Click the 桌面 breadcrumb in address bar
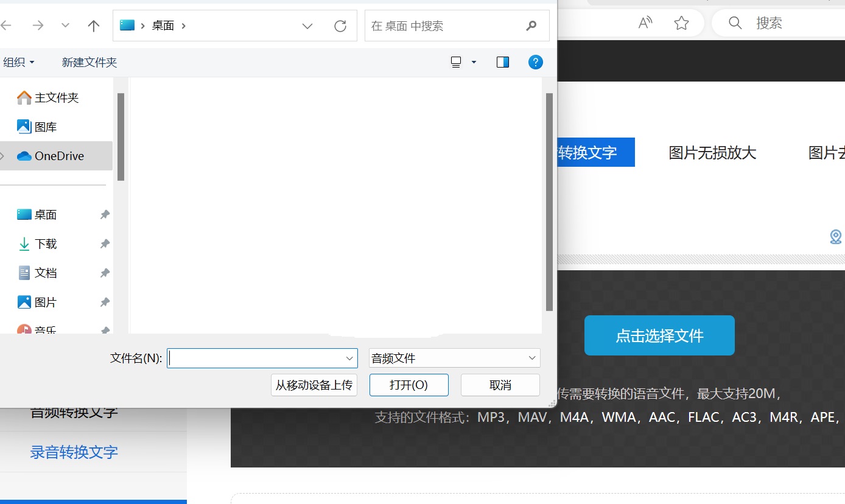This screenshot has width=845, height=504. pyautogui.click(x=163, y=26)
